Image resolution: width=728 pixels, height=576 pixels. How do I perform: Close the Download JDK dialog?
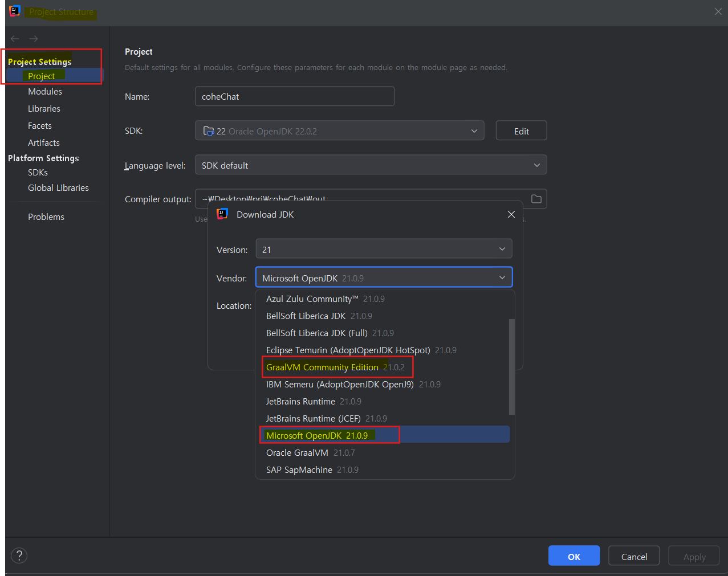click(511, 214)
